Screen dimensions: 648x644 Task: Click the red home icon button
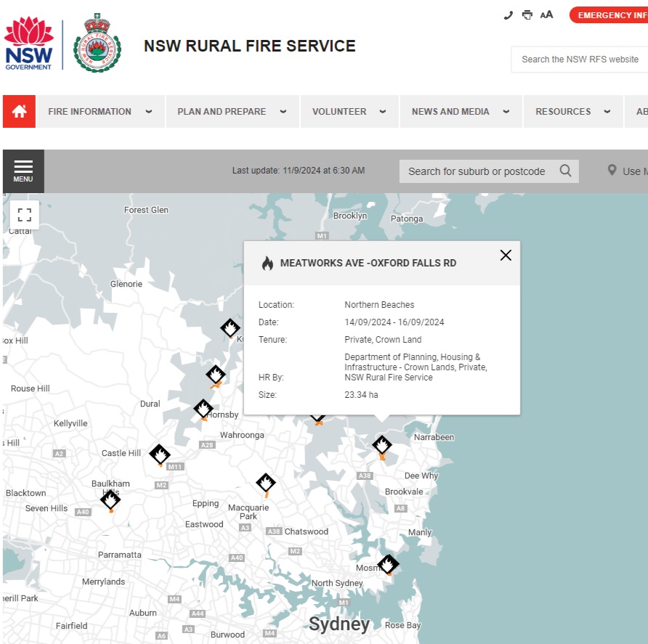click(x=19, y=112)
